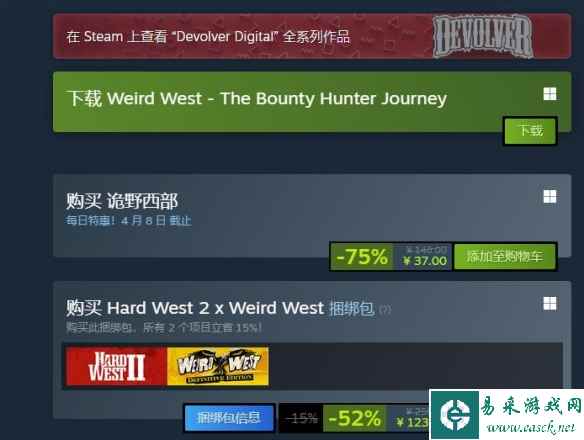
Task: Click the Devolver logo image
Action: tap(483, 36)
